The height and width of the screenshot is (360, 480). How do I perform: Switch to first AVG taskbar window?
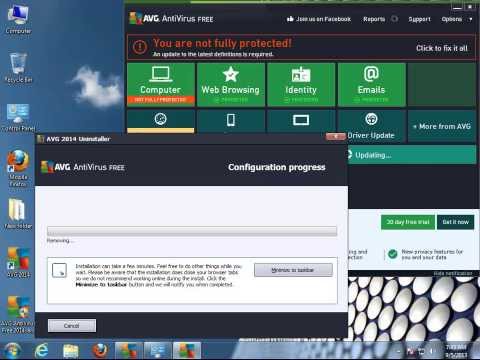tap(129, 351)
